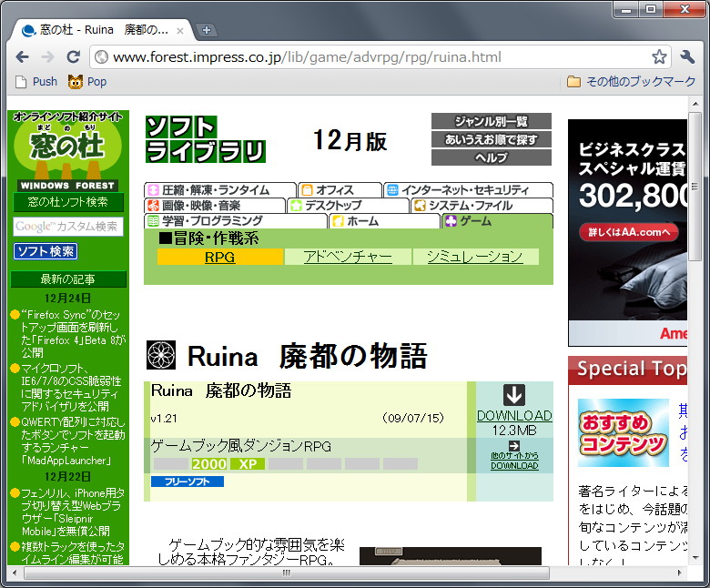710x588 pixels.
Task: Select the ホーム tab
Action: 384,221
